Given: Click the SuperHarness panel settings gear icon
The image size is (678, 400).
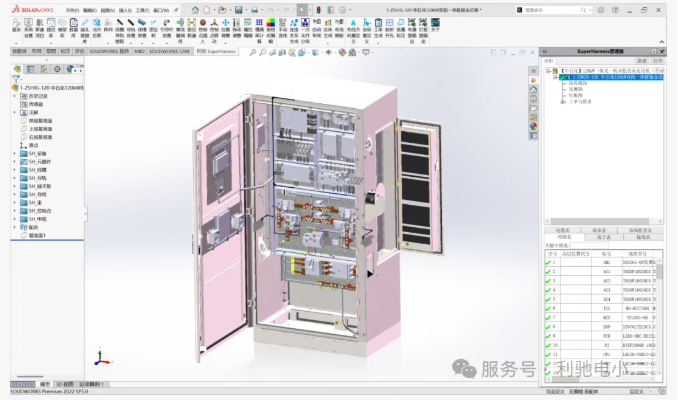Looking at the screenshot, I should tap(654, 51).
